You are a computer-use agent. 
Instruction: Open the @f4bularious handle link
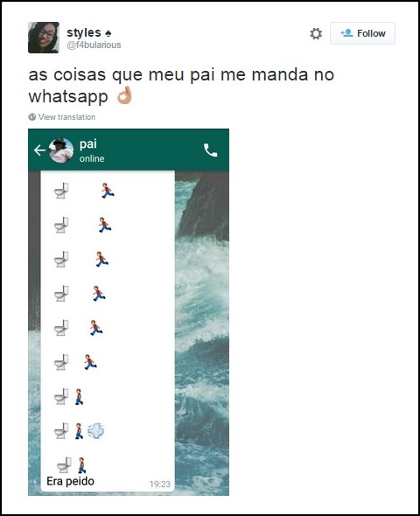[94, 45]
